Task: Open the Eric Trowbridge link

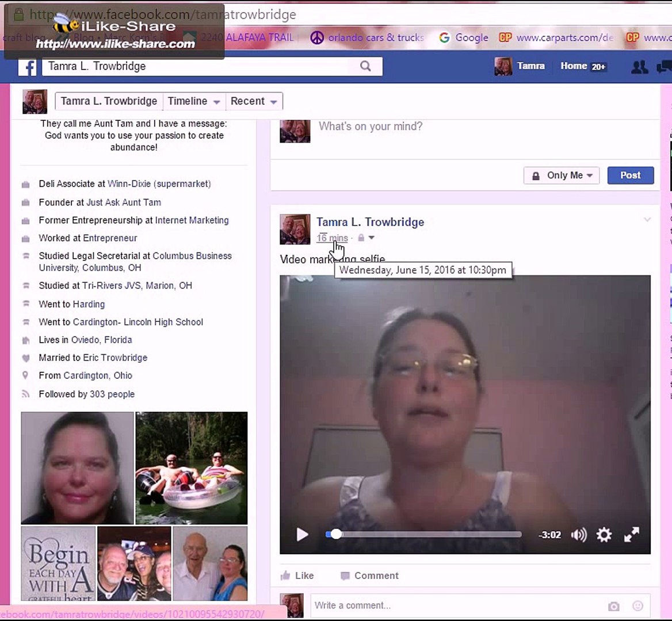Action: 115,358
